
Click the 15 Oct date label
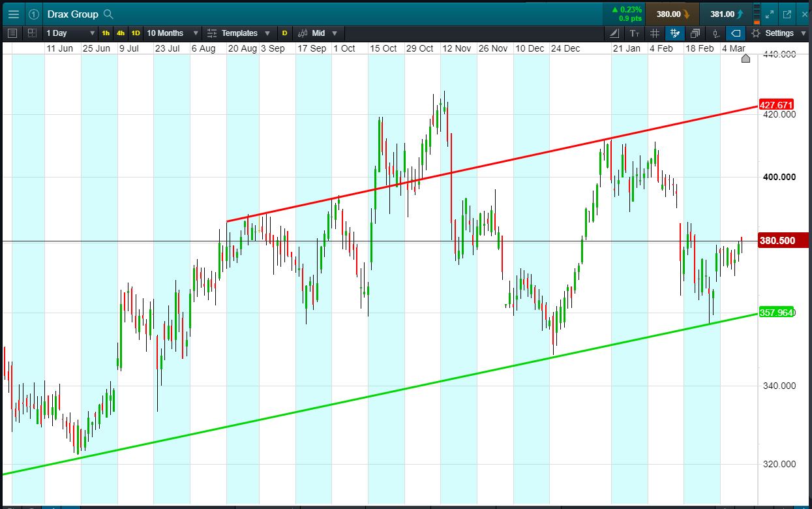click(x=383, y=48)
